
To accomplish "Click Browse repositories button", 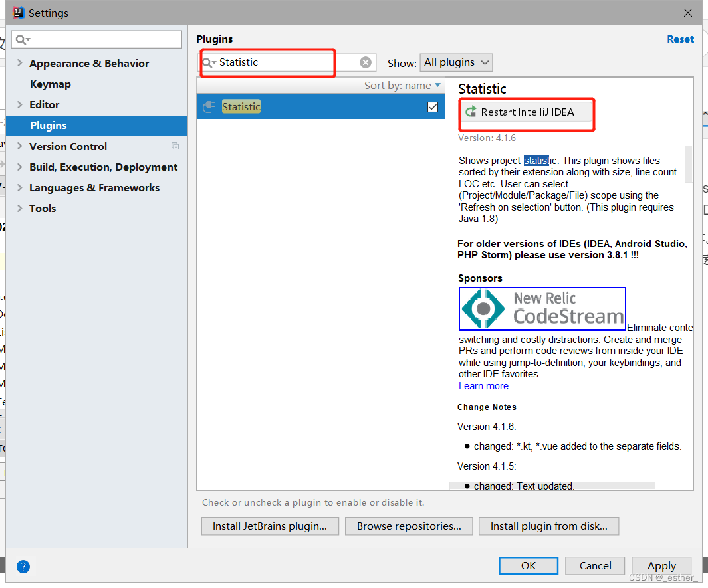I will coord(409,526).
